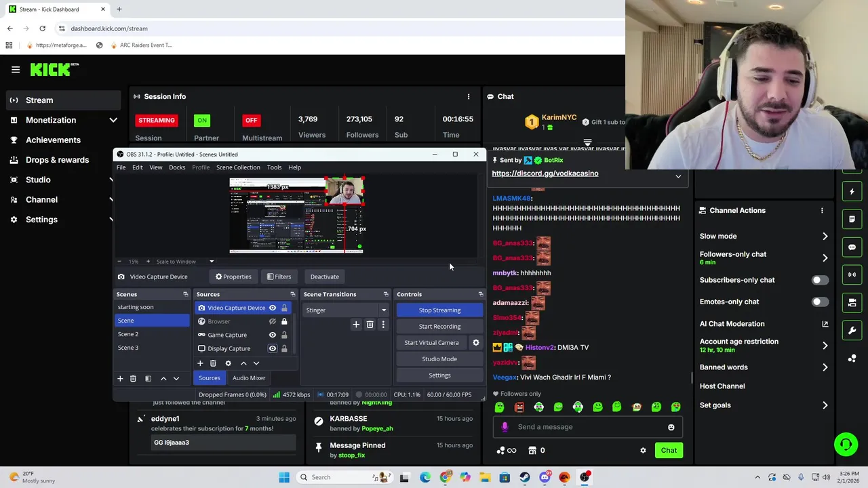This screenshot has height=488, width=868.
Task: Open Channel Actions three-dot menu
Action: click(x=822, y=210)
